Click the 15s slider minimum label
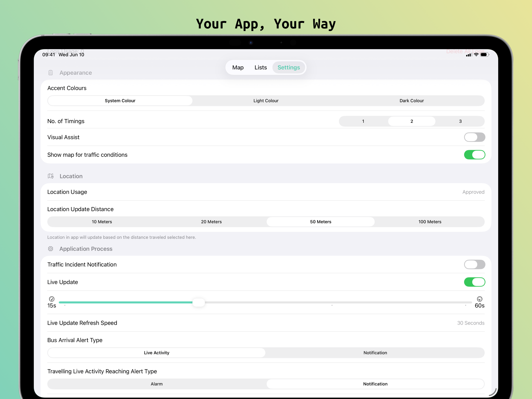The image size is (532, 399). [x=52, y=306]
